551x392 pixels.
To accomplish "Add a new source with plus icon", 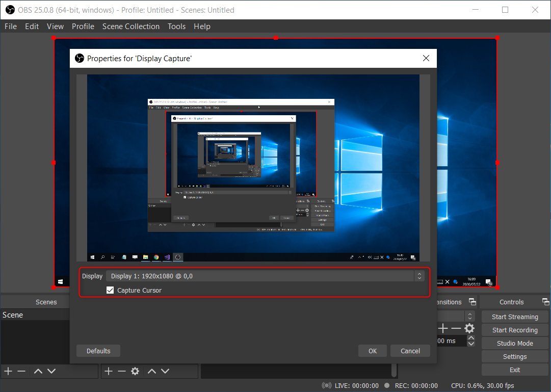I will (109, 371).
